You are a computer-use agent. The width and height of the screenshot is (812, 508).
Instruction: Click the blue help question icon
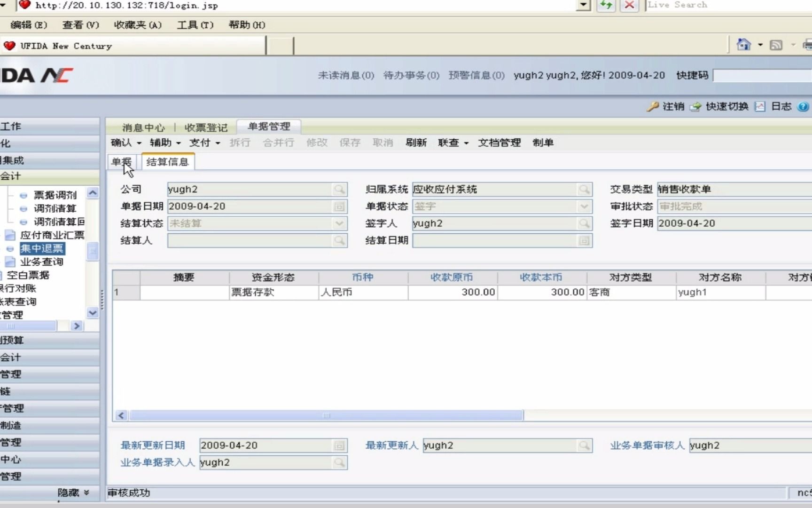(x=803, y=107)
